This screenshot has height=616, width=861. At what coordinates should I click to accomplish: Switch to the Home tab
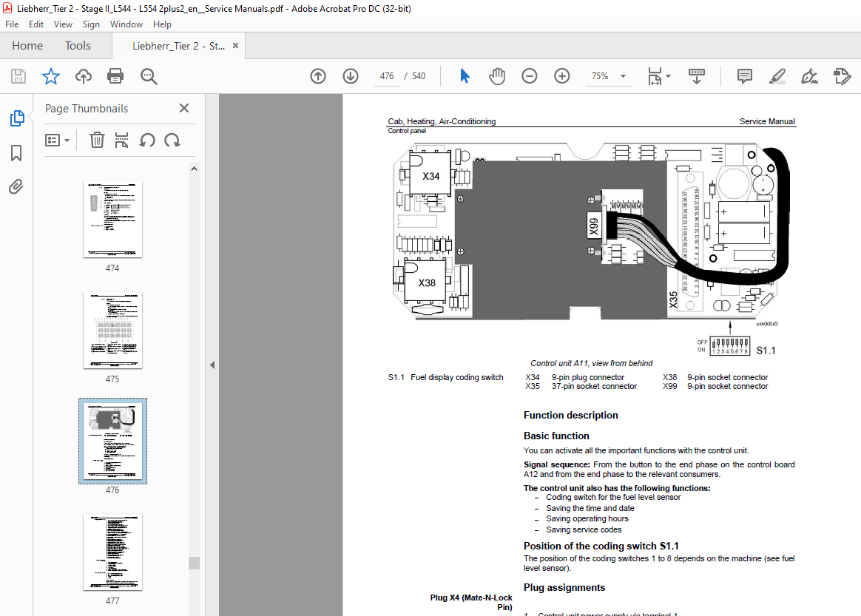tap(27, 46)
